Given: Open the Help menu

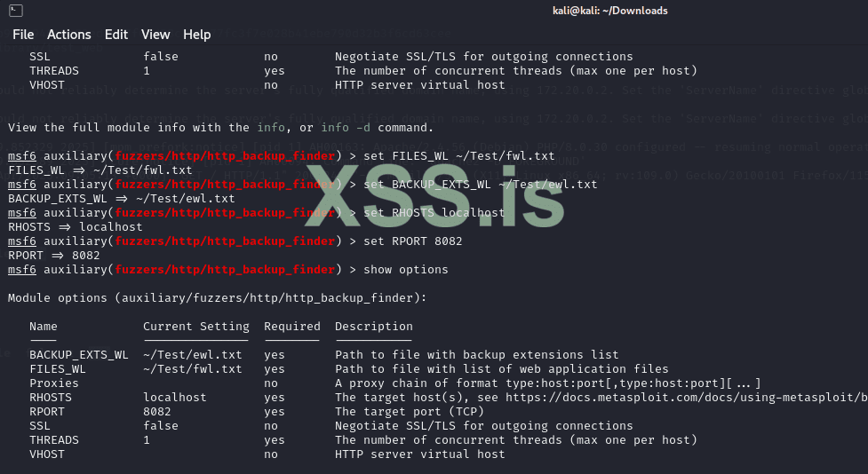Looking at the screenshot, I should tap(197, 35).
